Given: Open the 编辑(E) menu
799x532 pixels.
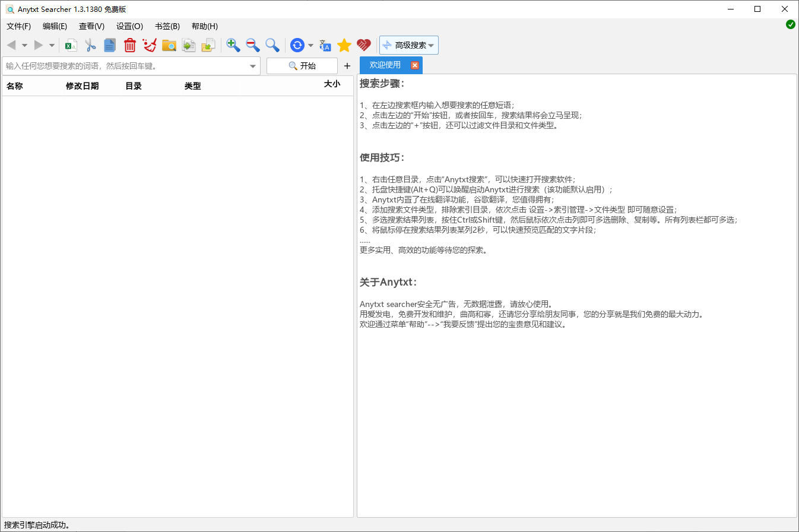Looking at the screenshot, I should 55,26.
